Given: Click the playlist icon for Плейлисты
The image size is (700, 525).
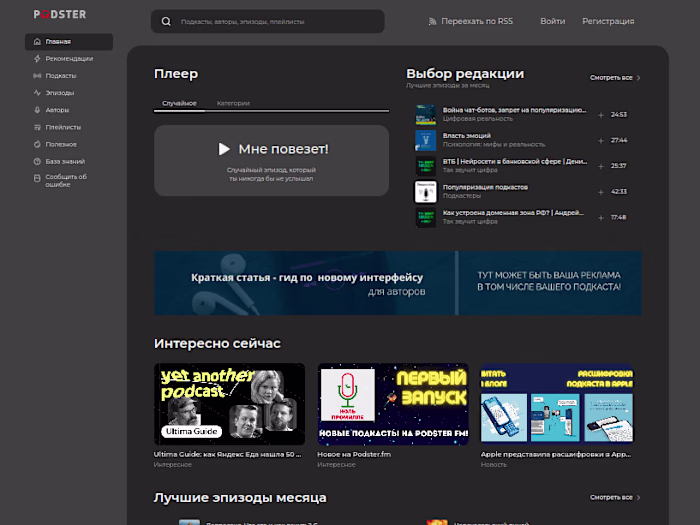Looking at the screenshot, I should click(38, 127).
